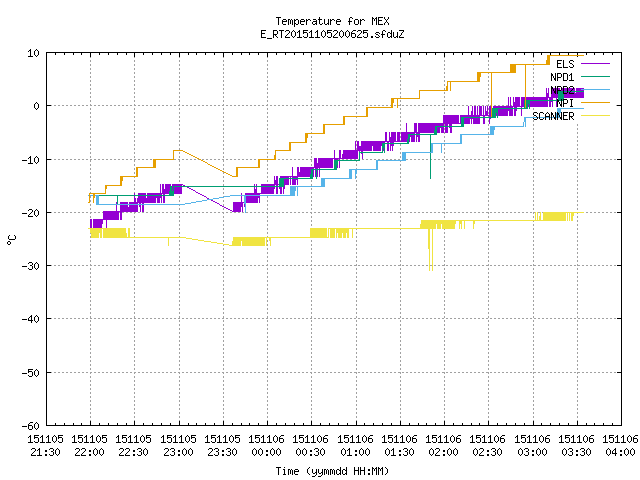The height and width of the screenshot is (480, 640).
Task: Click the y-axis label -30
Action: pos(31,266)
